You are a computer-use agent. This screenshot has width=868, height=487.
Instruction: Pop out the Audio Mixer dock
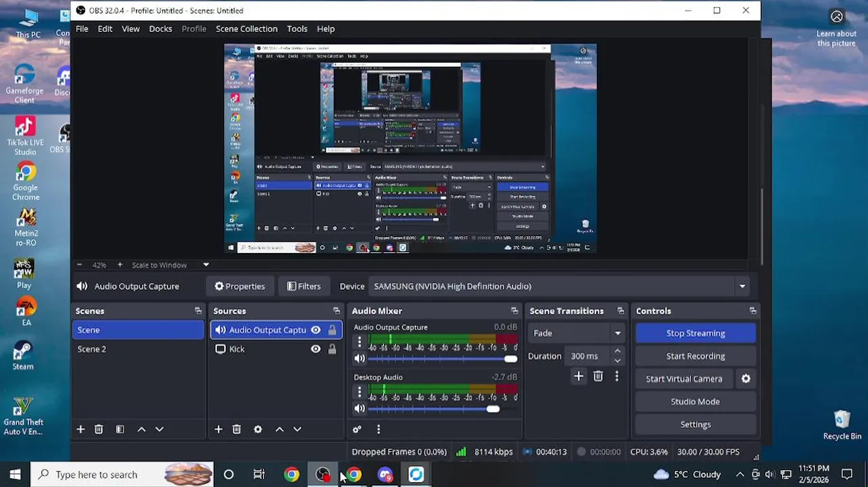(514, 311)
